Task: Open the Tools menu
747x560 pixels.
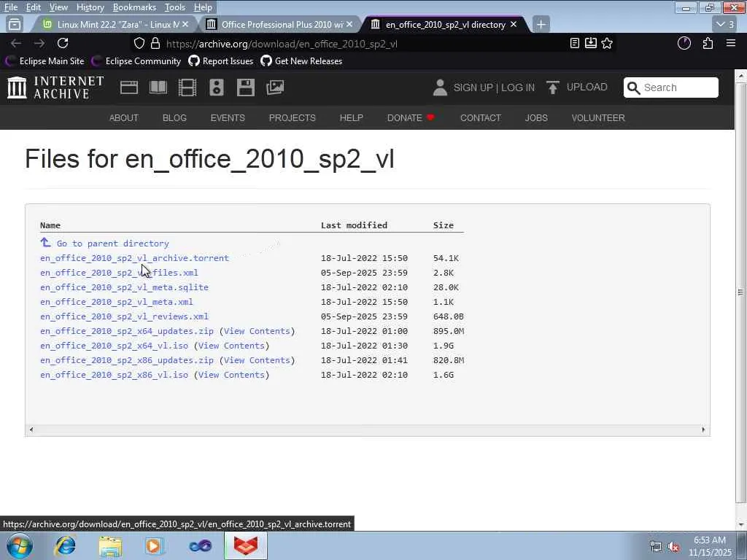Action: tap(175, 7)
